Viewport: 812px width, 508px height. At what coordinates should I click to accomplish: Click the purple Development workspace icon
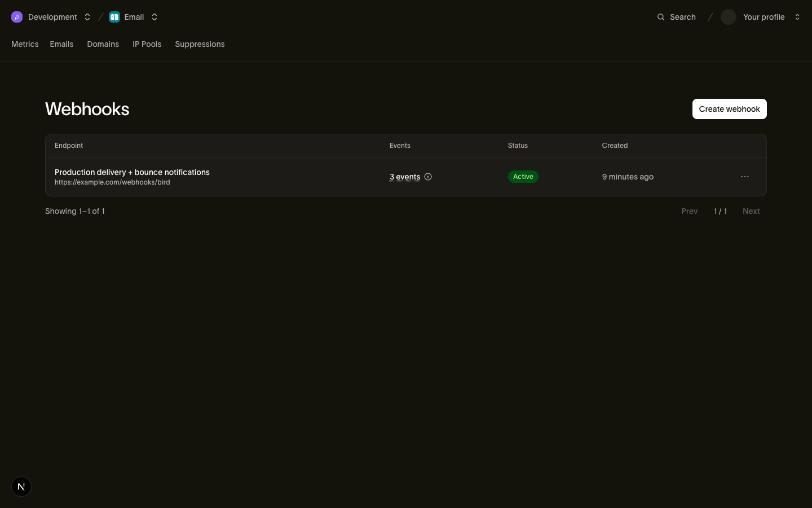tap(17, 17)
